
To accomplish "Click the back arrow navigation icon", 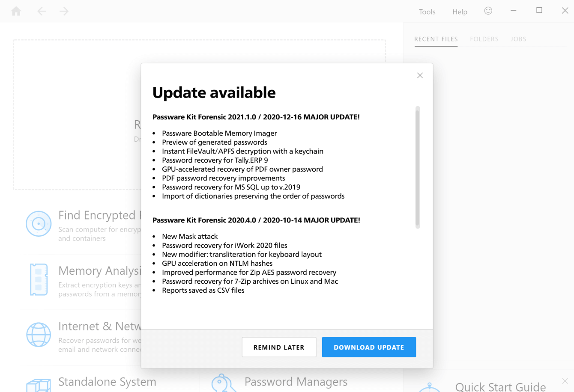I will [42, 11].
